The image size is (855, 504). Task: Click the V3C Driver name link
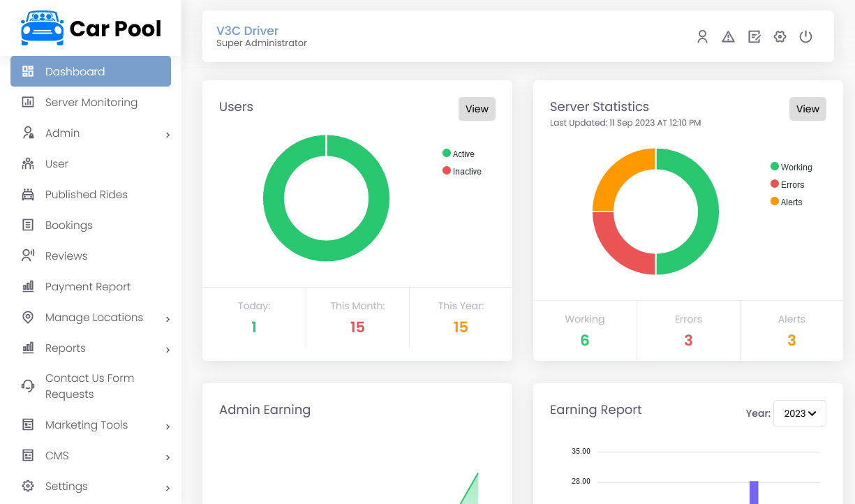click(247, 31)
